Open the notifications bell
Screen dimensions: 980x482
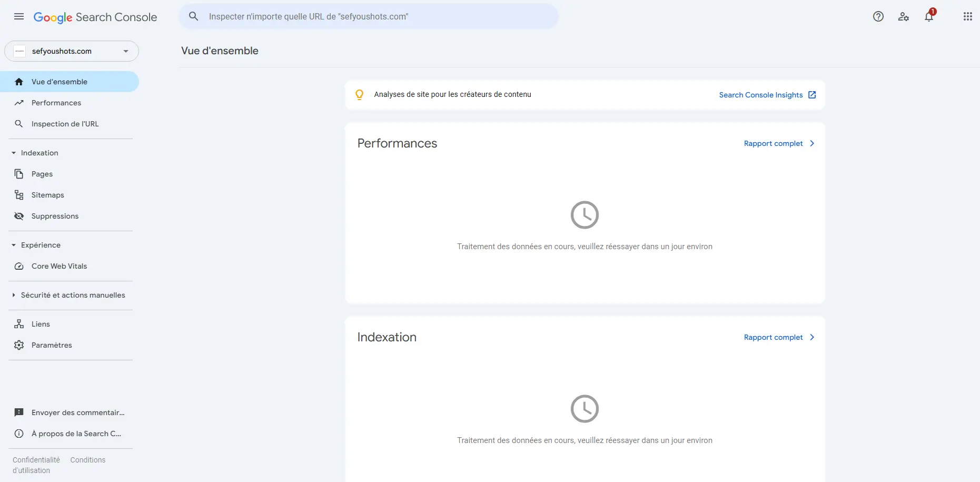coord(929,16)
